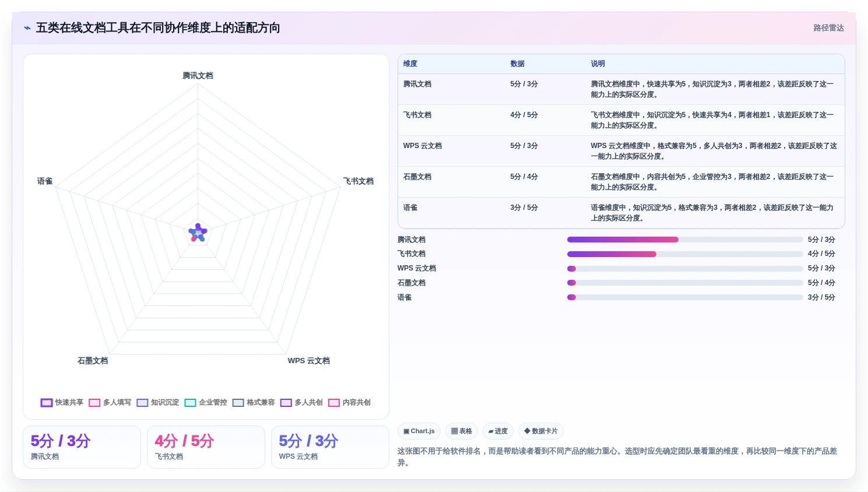Click the 数据 column header
Viewport: 868px width, 492px height.
click(518, 64)
